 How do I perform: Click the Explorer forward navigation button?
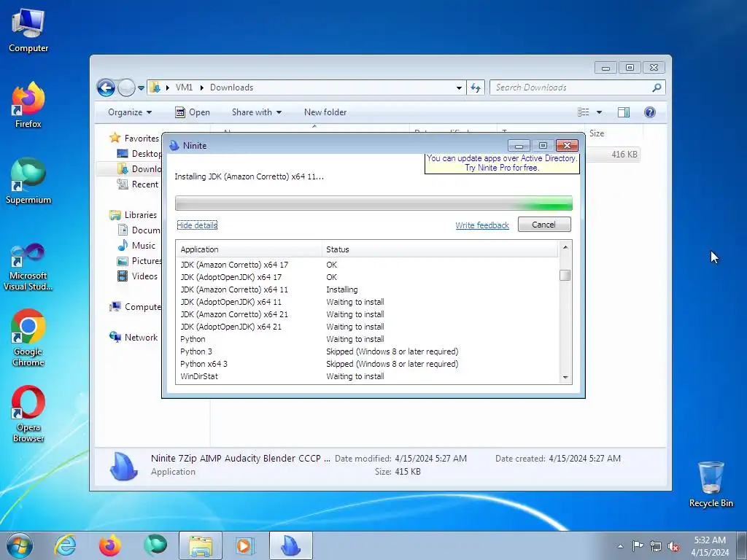126,87
